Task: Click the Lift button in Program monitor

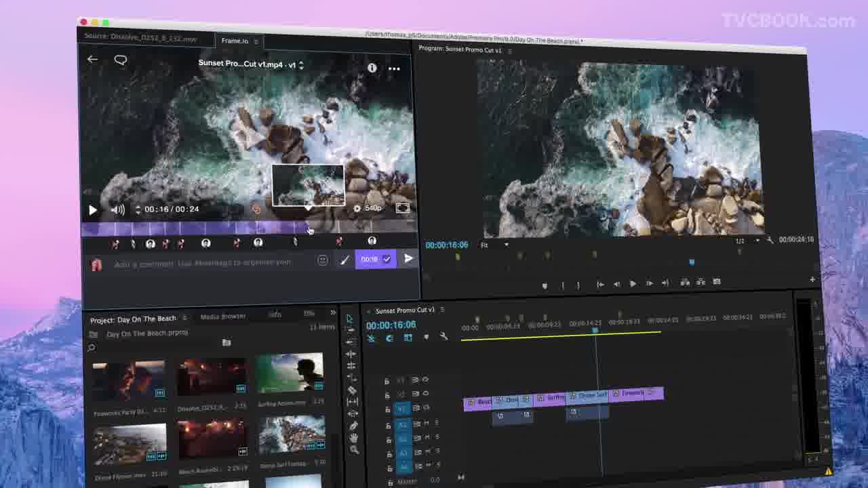Action: (x=685, y=282)
